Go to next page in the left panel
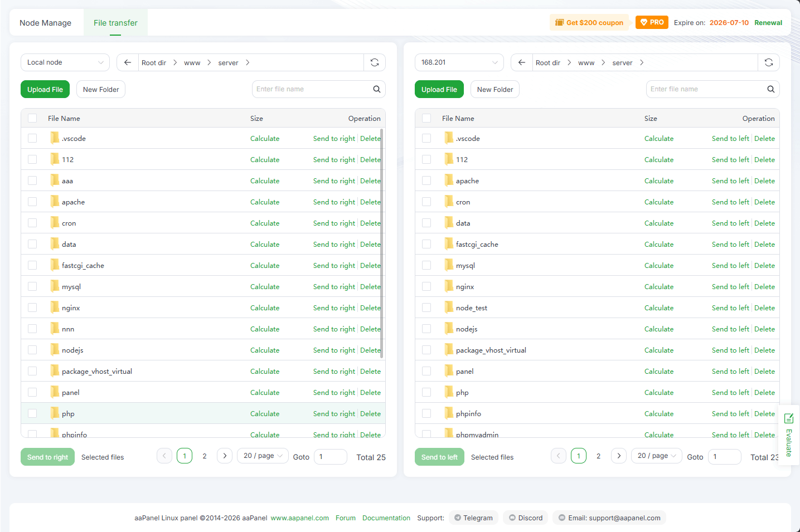This screenshot has width=800, height=532. (225, 456)
